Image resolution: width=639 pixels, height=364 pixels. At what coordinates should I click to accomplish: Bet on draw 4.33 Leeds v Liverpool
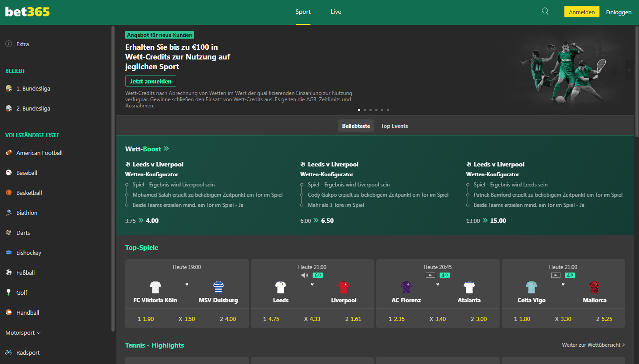click(312, 319)
